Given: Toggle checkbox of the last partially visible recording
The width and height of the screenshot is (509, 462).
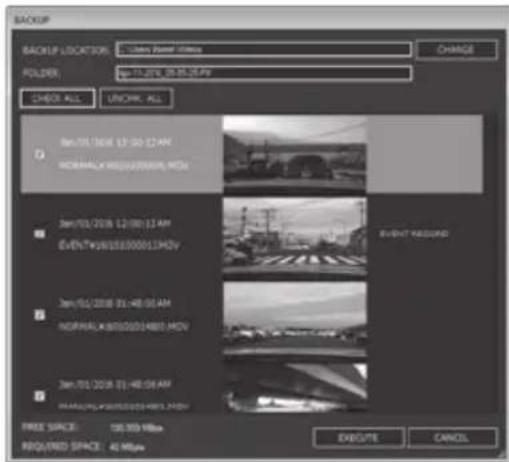Looking at the screenshot, I should pos(40,396).
